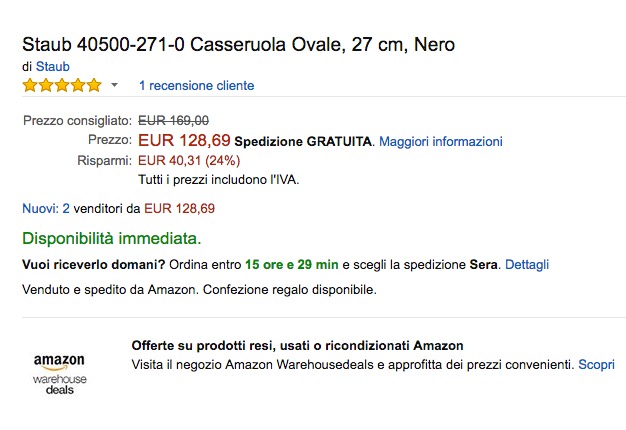Click the EUR 40,31 (24%) savings amount
The image size is (626, 430).
point(189,160)
